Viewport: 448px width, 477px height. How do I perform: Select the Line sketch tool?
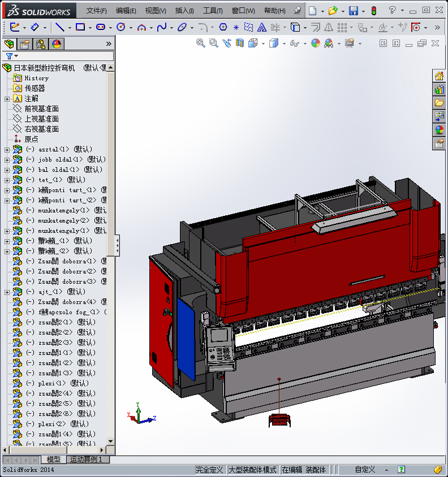point(59,27)
